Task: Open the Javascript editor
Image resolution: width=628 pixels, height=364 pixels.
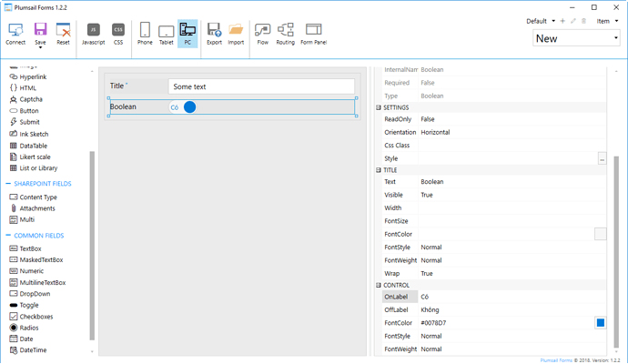Action: [x=94, y=34]
